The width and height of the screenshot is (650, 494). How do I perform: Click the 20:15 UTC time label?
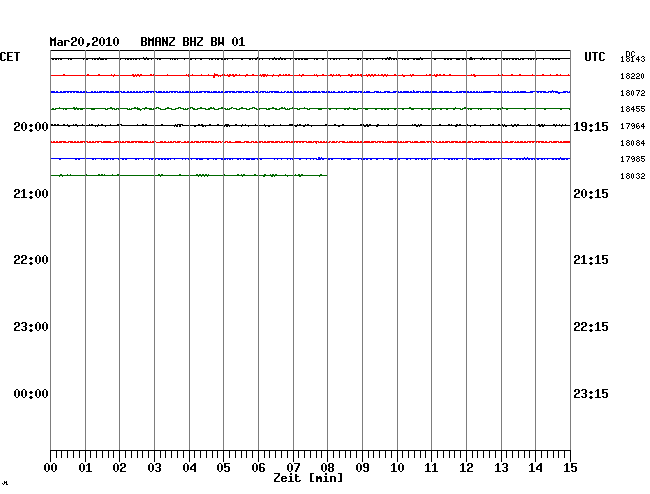click(591, 194)
